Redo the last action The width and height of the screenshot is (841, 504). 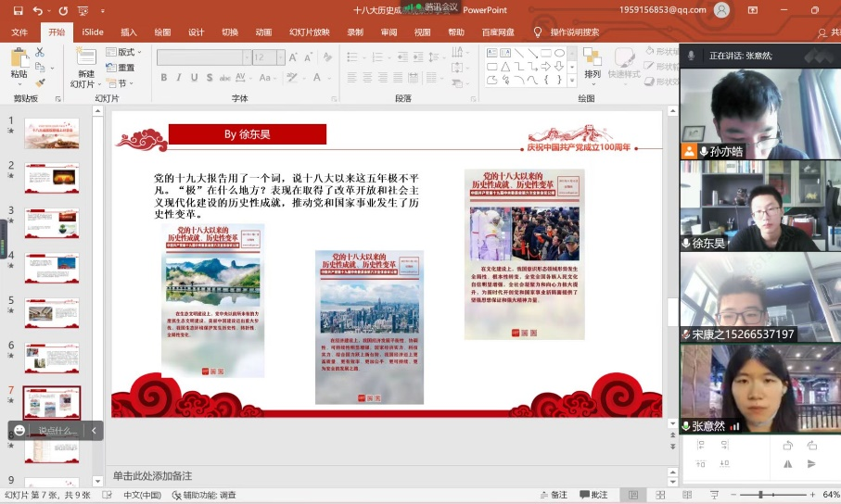63,10
